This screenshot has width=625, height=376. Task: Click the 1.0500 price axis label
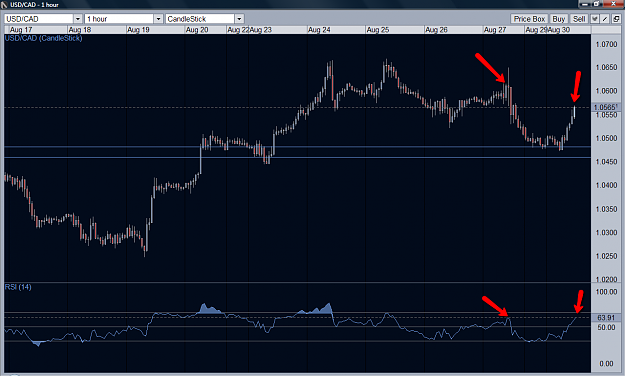click(606, 138)
